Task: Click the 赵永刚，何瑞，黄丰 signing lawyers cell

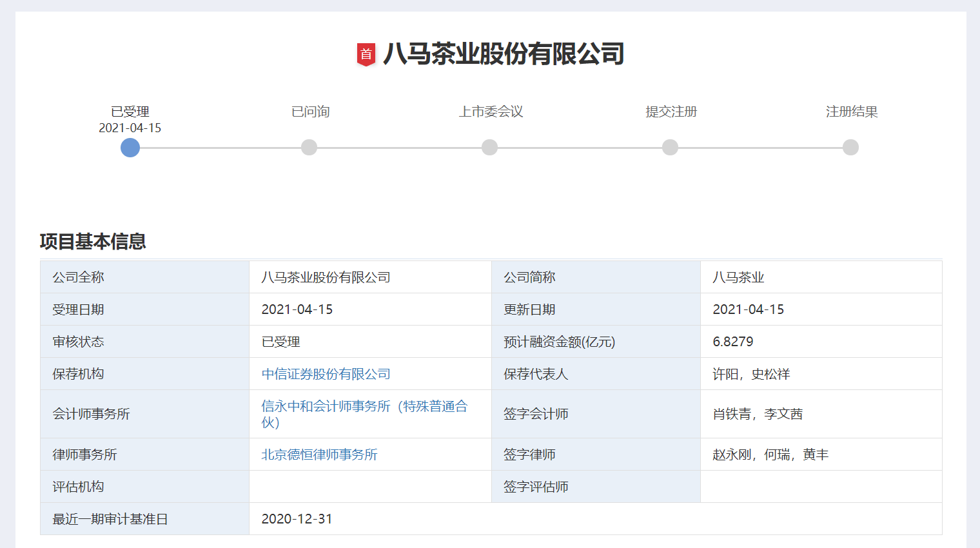Action: [x=770, y=455]
